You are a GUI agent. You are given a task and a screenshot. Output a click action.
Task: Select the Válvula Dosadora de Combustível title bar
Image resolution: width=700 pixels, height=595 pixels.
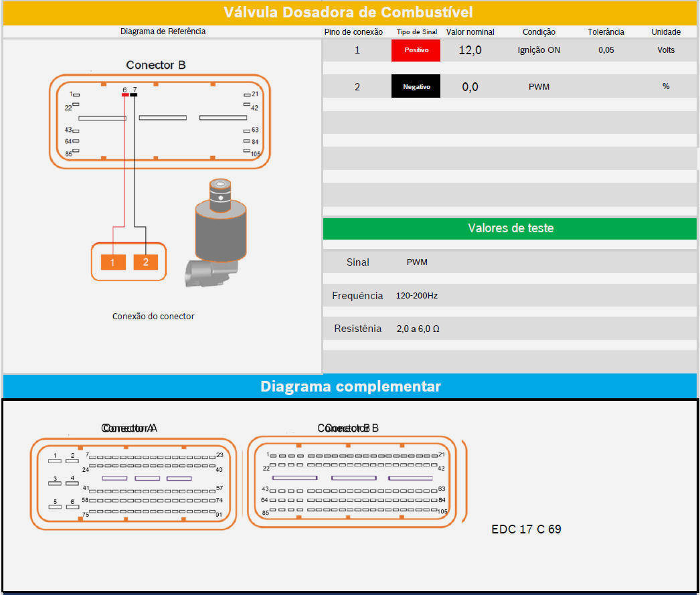(x=349, y=12)
